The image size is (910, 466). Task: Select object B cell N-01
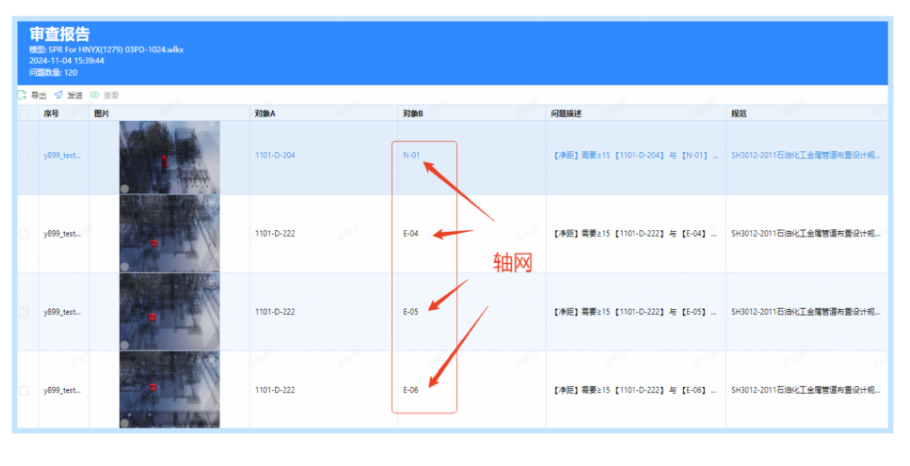click(411, 156)
